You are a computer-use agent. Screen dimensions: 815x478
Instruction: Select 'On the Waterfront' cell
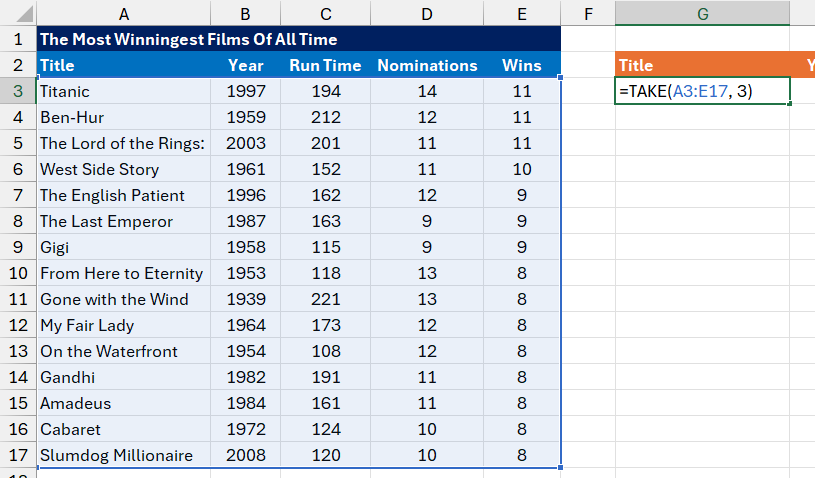click(124, 351)
